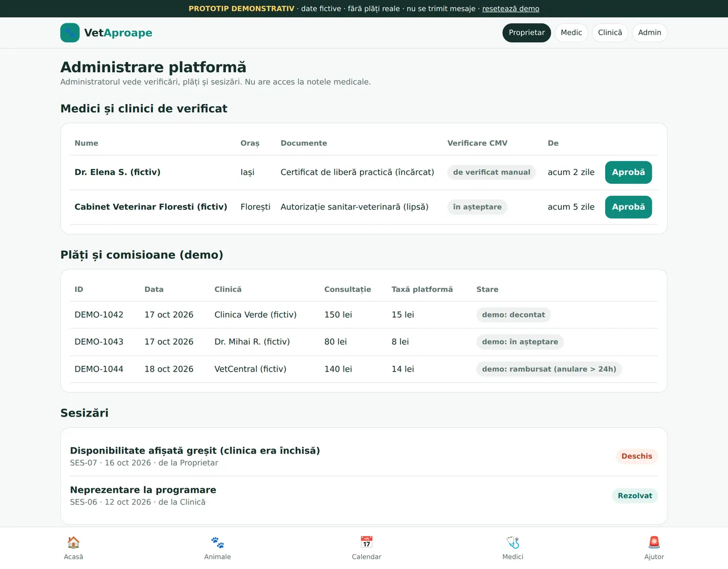The image size is (728, 569).
Task: Approve Dr. Elena S. with Aprobă button
Action: tap(628, 172)
